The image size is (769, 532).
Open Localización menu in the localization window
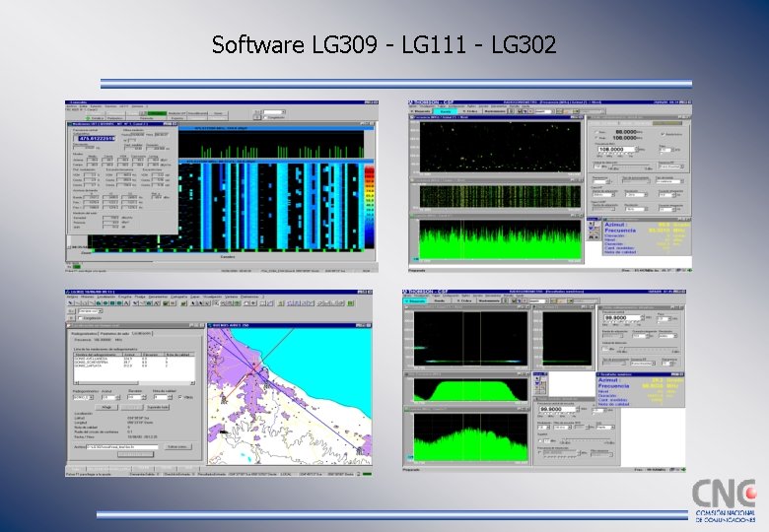pos(106,297)
